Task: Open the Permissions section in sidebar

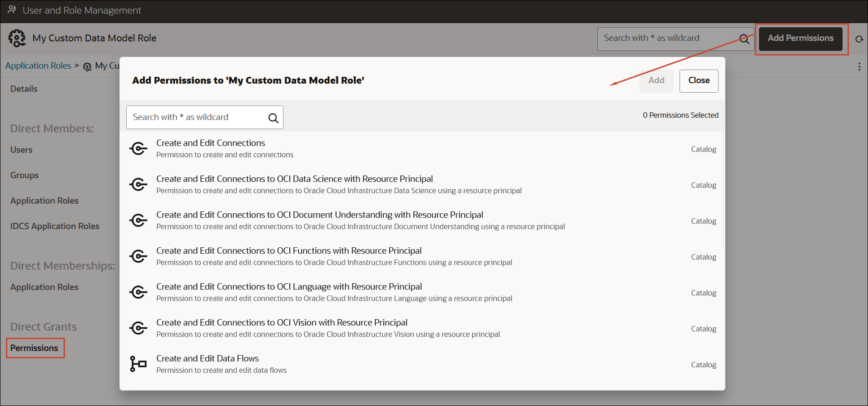Action: click(x=35, y=348)
